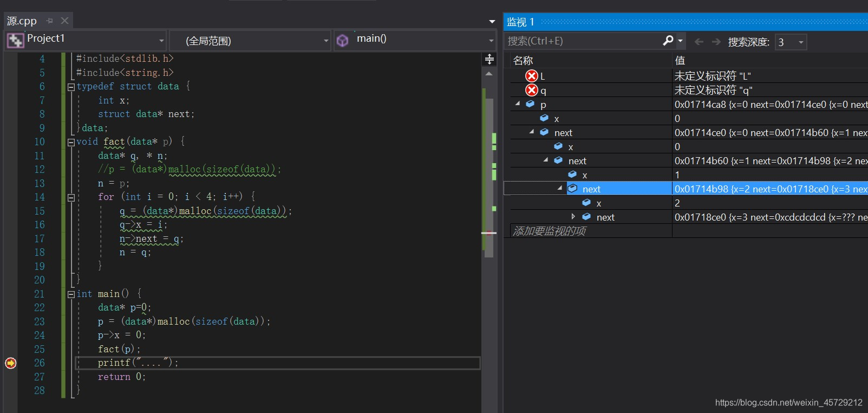Click 添加要监视的项 to add watch

549,231
